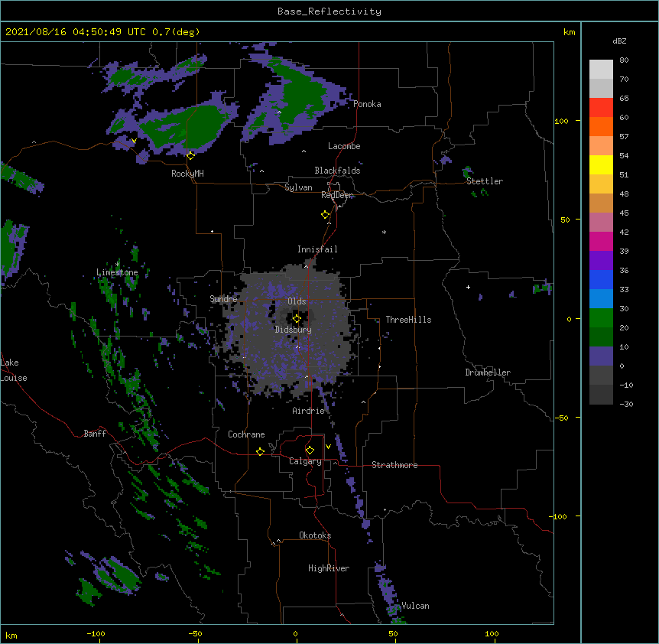Select the Lacombe city label
Screen dimensions: 659x644
(x=344, y=146)
